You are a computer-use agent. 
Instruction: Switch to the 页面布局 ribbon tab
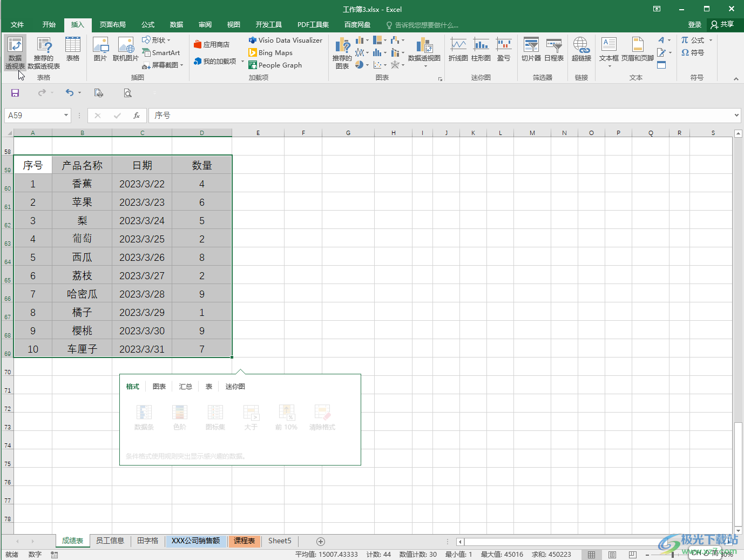point(113,25)
